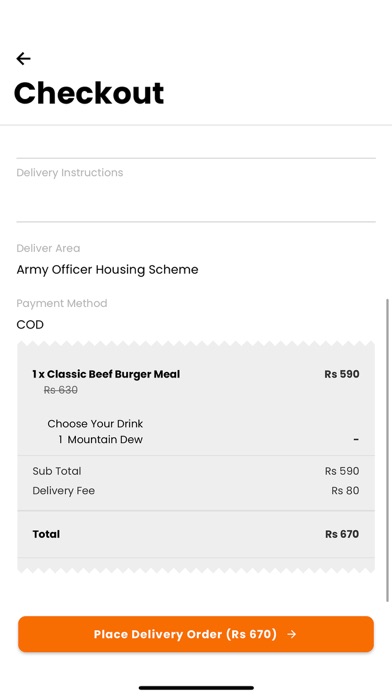Screen dimensions: 392x696
Task: Tap the Army Officer Housing Scheme text
Action: 107,270
